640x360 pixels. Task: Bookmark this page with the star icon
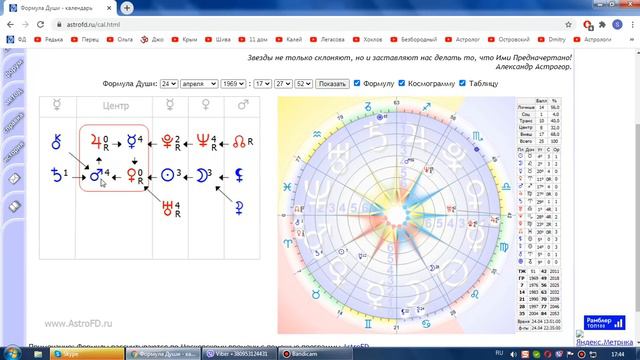pos(568,24)
